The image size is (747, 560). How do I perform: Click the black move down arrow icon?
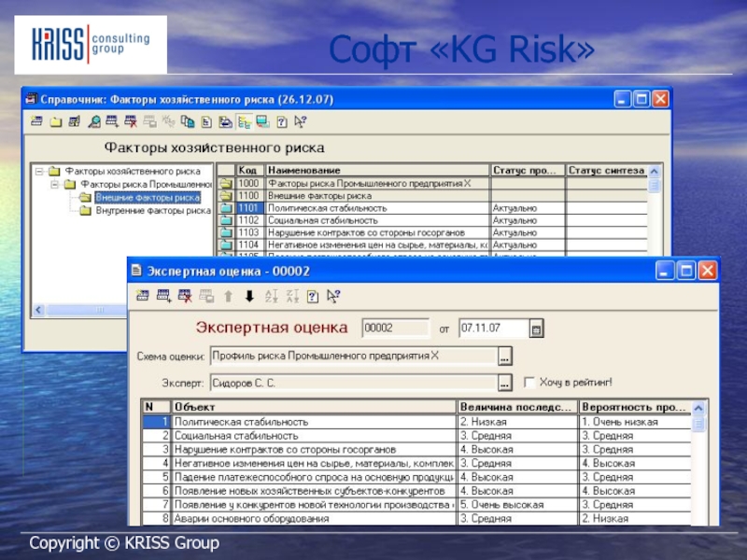[x=249, y=296]
